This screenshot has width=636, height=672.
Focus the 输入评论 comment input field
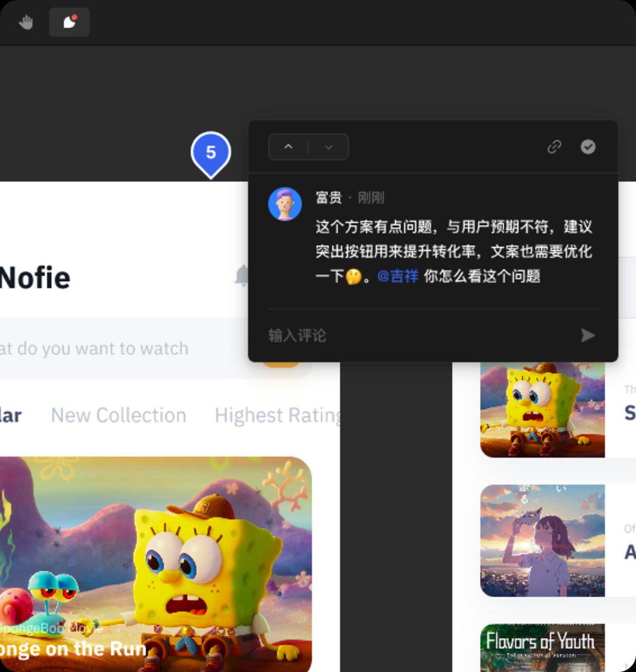coord(420,335)
